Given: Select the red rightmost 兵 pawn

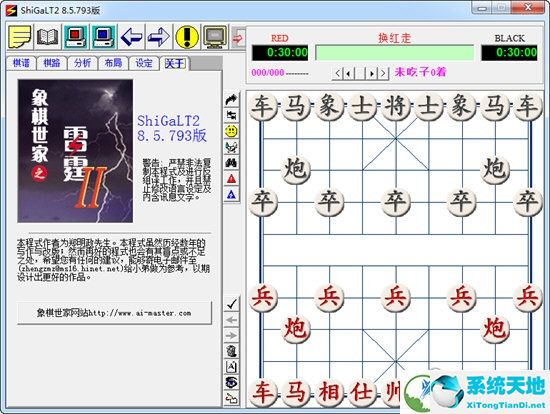Looking at the screenshot, I should click(x=528, y=297).
